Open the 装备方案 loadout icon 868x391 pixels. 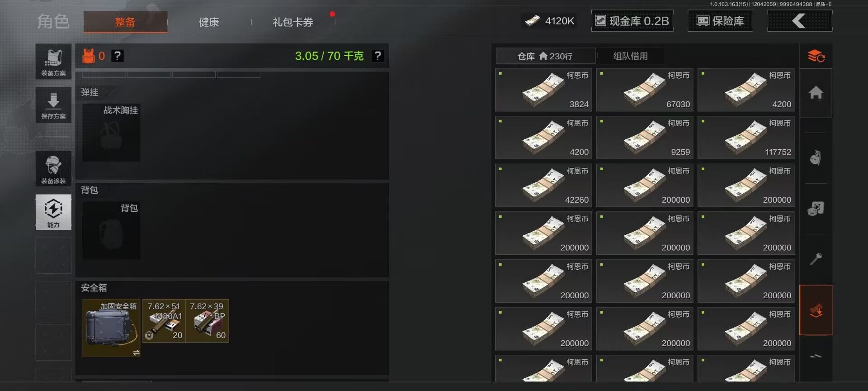pyautogui.click(x=53, y=62)
